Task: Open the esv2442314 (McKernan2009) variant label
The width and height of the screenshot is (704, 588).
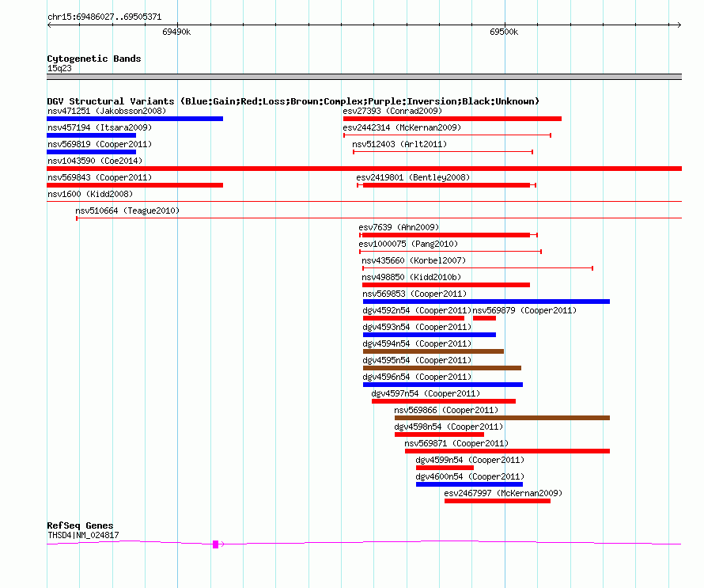Action: (x=402, y=127)
